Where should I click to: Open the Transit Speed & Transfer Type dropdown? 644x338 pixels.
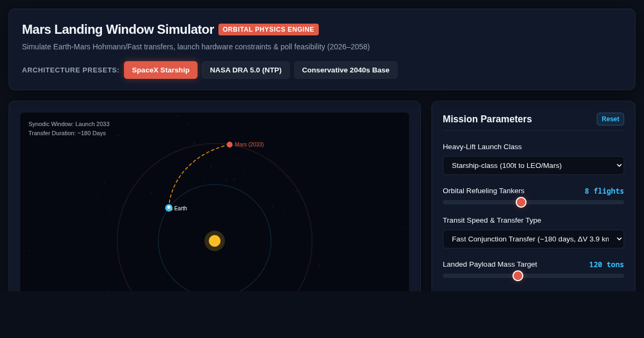(533, 239)
